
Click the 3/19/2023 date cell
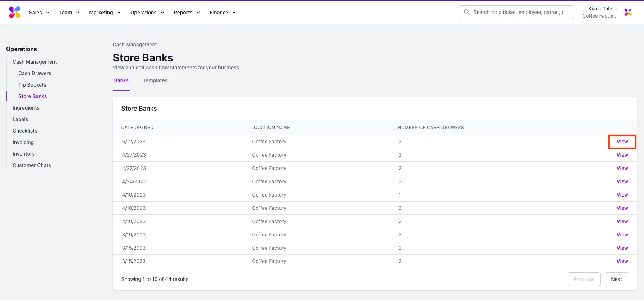(134, 235)
